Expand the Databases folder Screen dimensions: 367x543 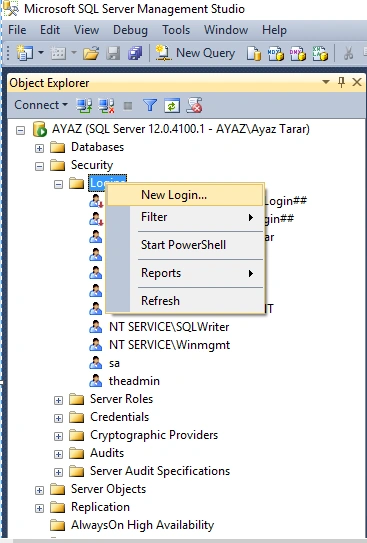pyautogui.click(x=39, y=149)
